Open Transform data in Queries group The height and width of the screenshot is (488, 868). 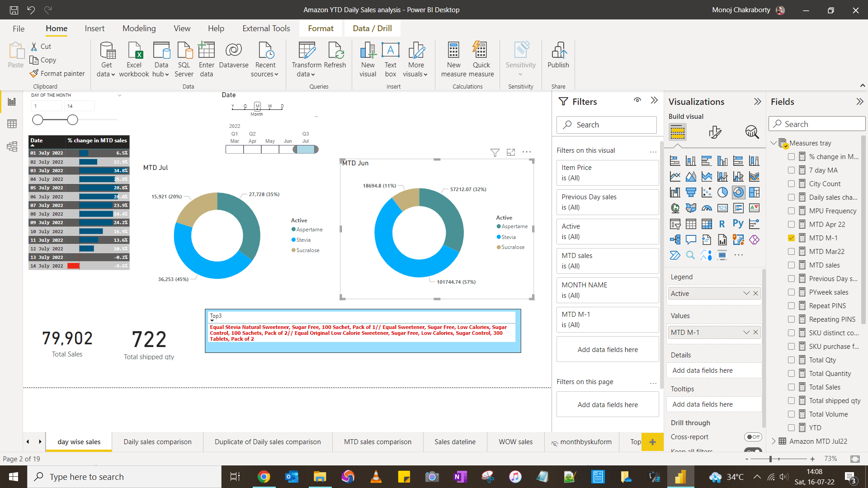[x=307, y=60]
